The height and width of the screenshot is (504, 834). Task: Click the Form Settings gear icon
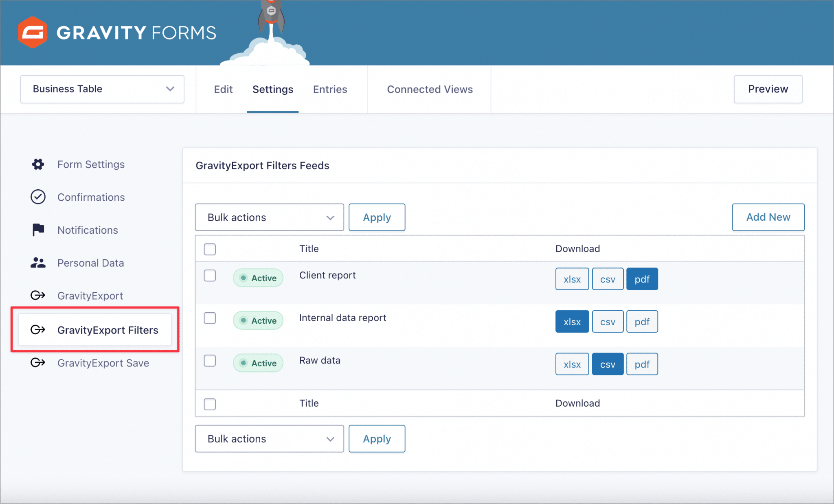coord(38,164)
